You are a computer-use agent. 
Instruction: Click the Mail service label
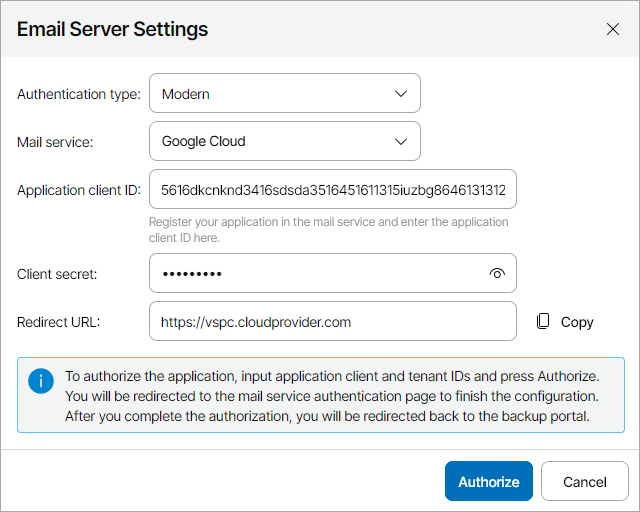(x=55, y=142)
